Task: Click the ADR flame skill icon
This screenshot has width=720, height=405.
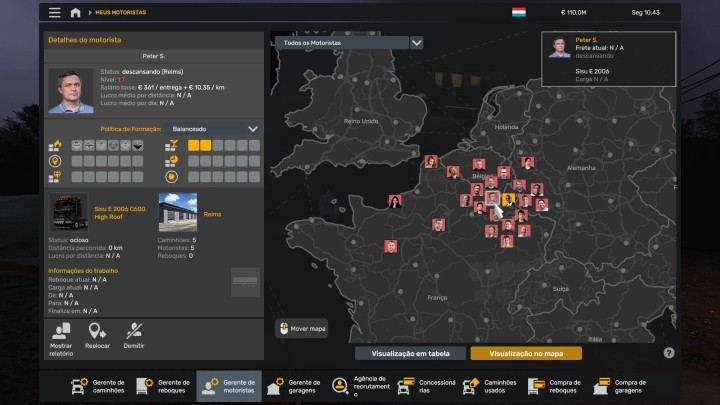Action: coord(55,146)
